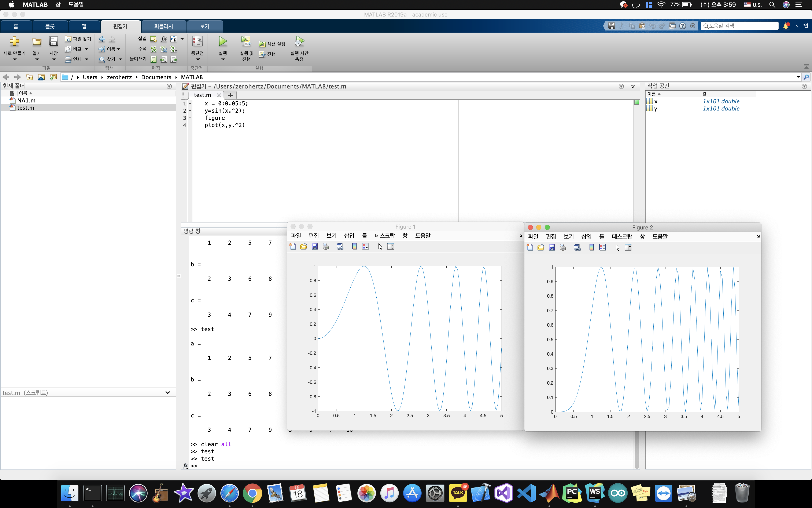The width and height of the screenshot is (812, 508).
Task: Click the back navigation arrow in ribbon
Action: coord(102,39)
